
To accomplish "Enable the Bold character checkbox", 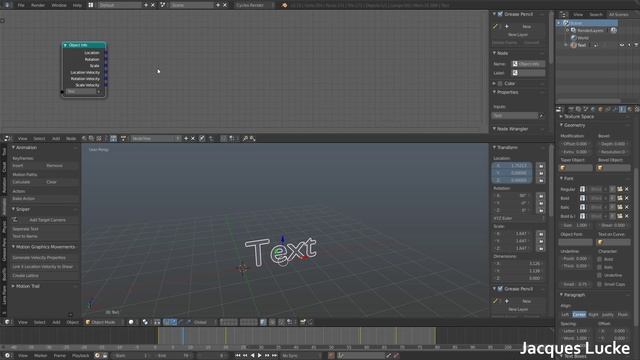I will tap(600, 259).
